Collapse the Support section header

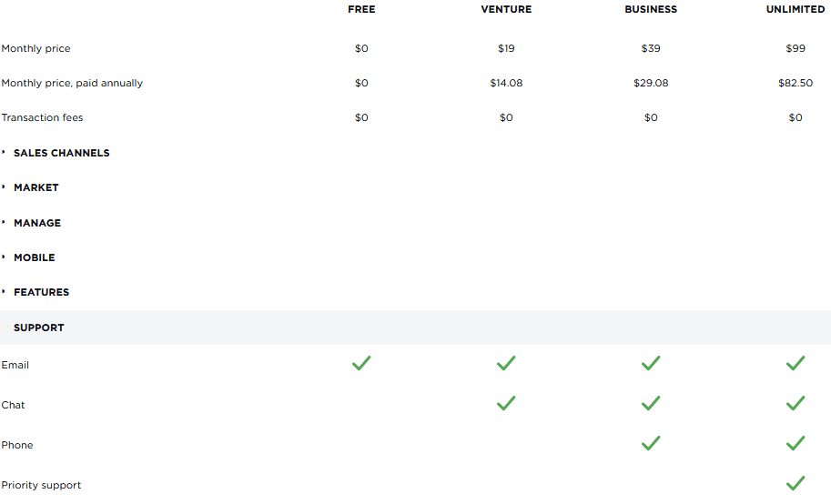39,328
